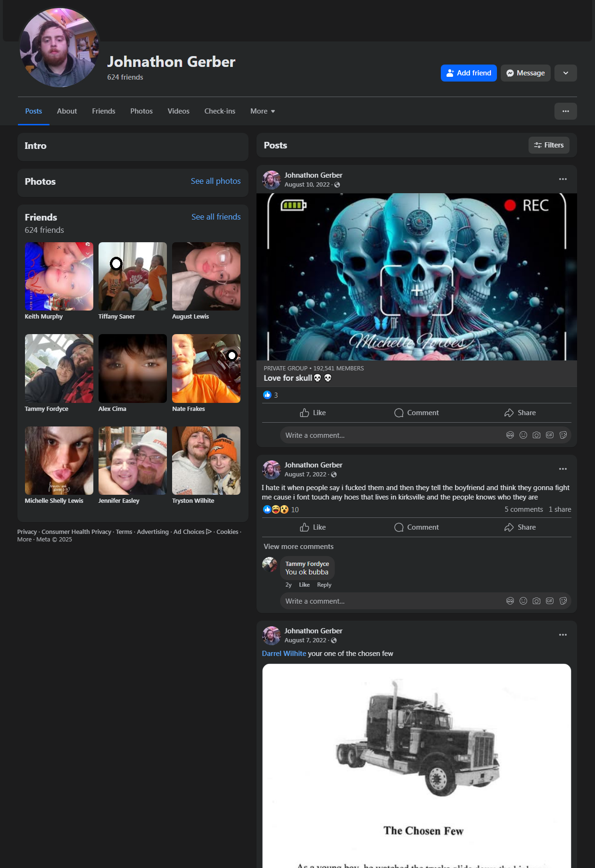
Task: Open Tryston Wilhite's friend thumbnail
Action: click(206, 460)
